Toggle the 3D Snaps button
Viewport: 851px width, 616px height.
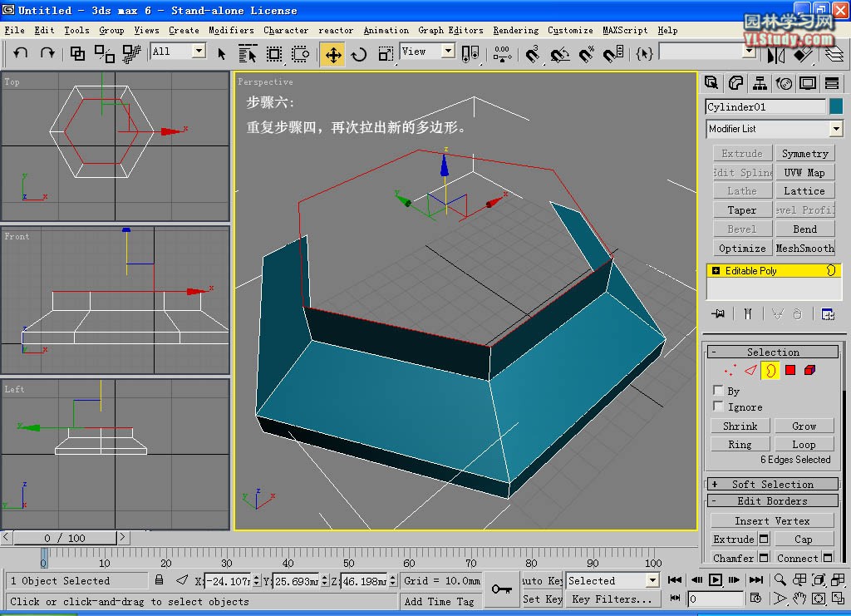(533, 54)
